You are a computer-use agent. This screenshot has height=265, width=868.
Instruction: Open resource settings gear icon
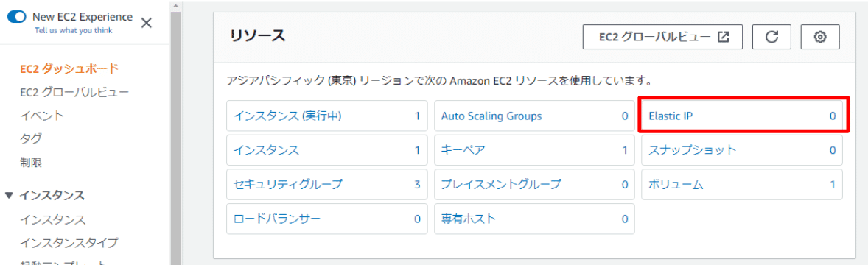(x=820, y=37)
